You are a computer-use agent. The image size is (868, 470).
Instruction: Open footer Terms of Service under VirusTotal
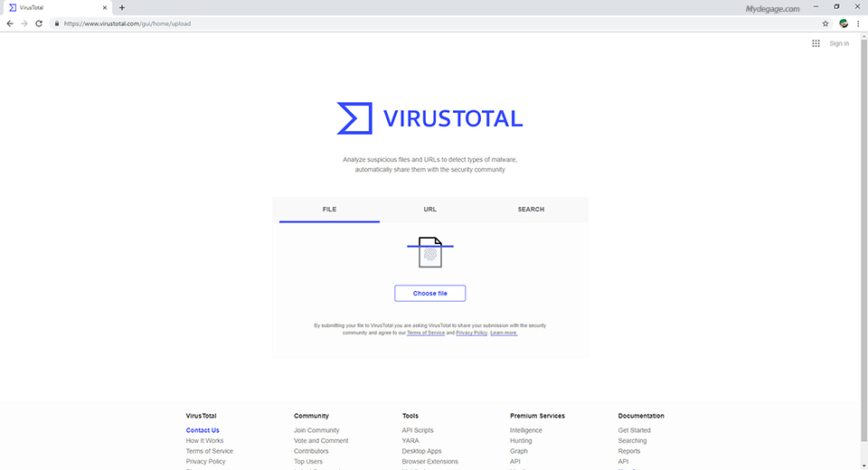(209, 451)
